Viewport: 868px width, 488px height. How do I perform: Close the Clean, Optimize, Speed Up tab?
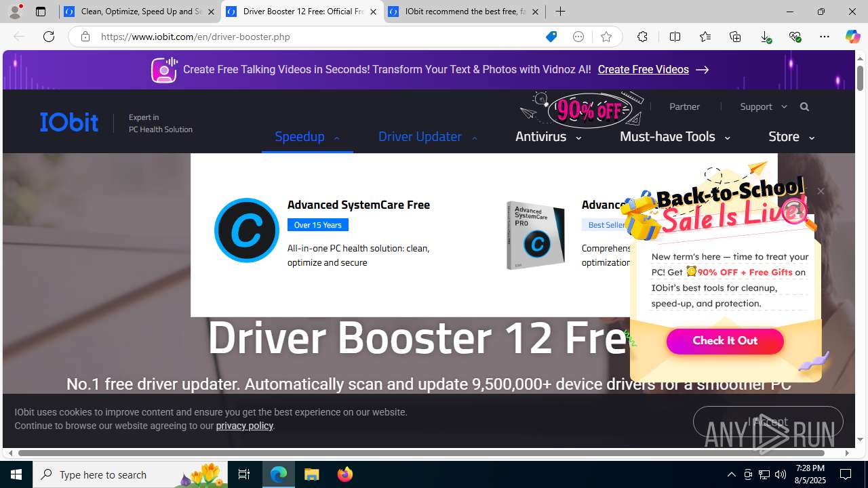pyautogui.click(x=211, y=12)
